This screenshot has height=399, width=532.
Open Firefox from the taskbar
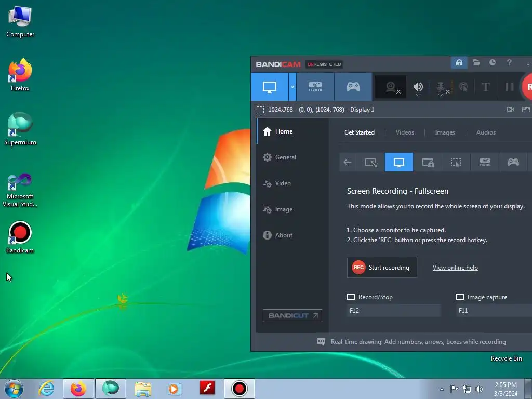[78, 389]
